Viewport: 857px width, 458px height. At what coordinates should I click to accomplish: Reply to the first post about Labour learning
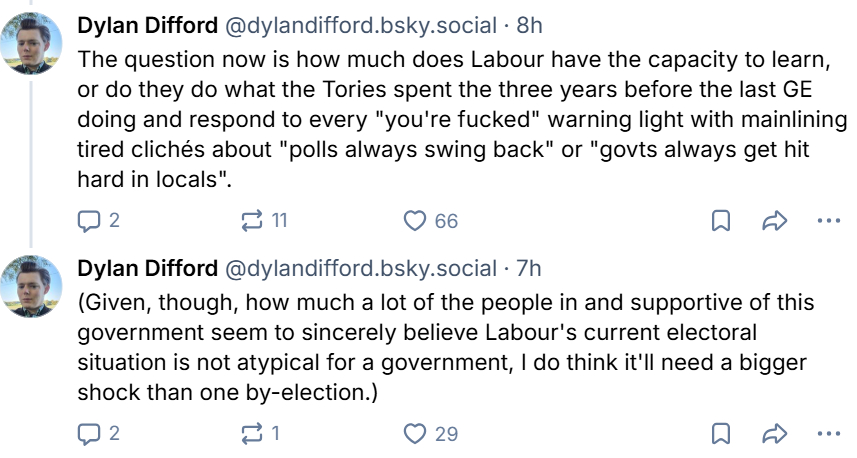(88, 221)
